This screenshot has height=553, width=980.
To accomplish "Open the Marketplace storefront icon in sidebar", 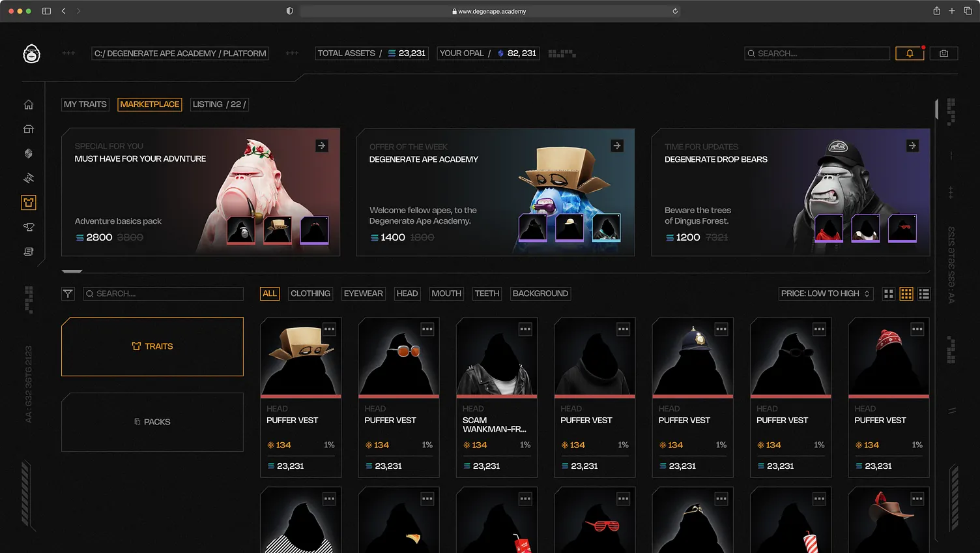I will click(x=29, y=128).
